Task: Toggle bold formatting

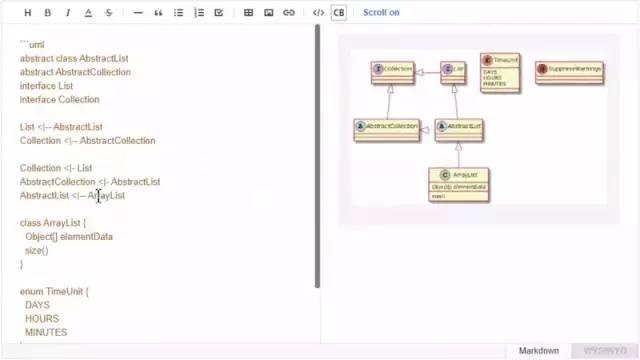Action: pyautogui.click(x=48, y=13)
